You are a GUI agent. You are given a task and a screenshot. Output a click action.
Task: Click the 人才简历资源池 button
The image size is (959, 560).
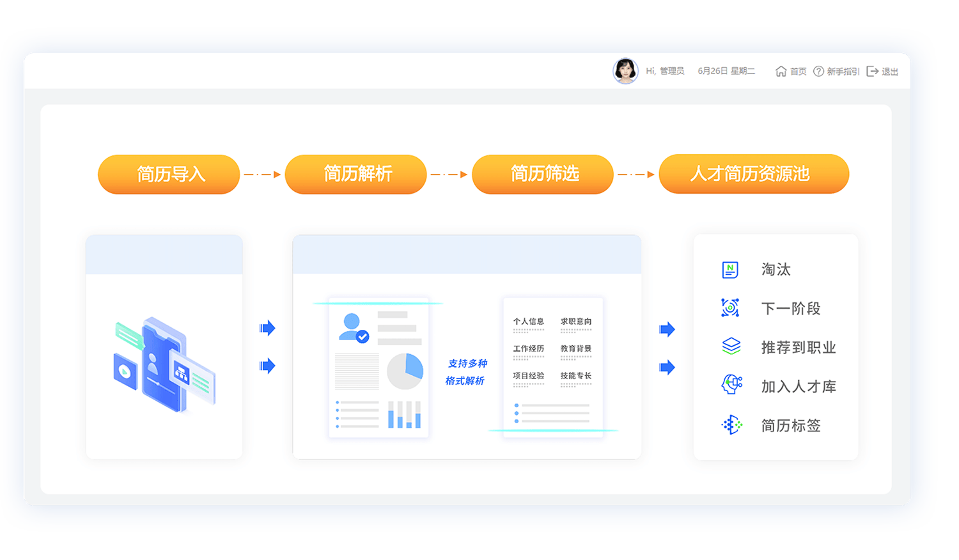(x=754, y=174)
